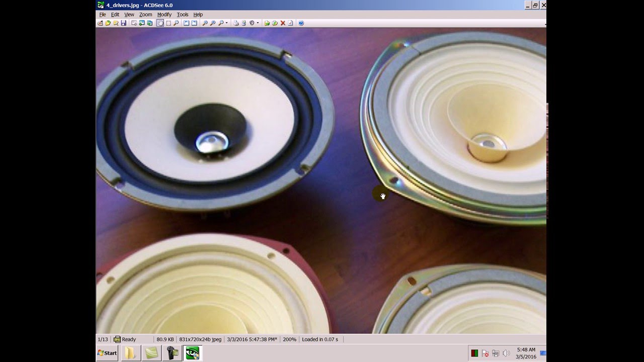Click the third zoom magnifier icon
The height and width of the screenshot is (362, 644).
click(221, 23)
